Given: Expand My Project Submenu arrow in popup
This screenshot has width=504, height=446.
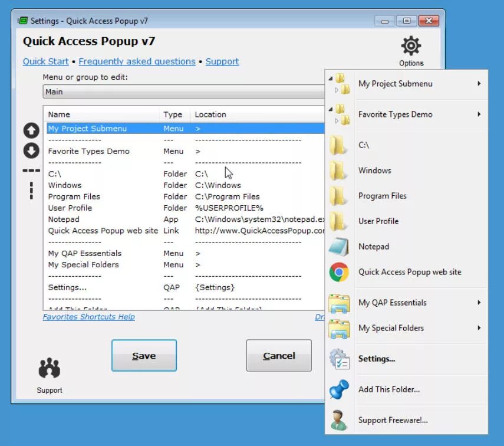Looking at the screenshot, I should [x=479, y=84].
